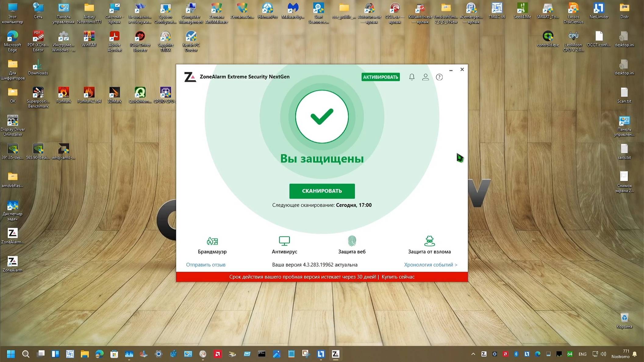Expand hidden system tray icons chevron

[x=473, y=354]
